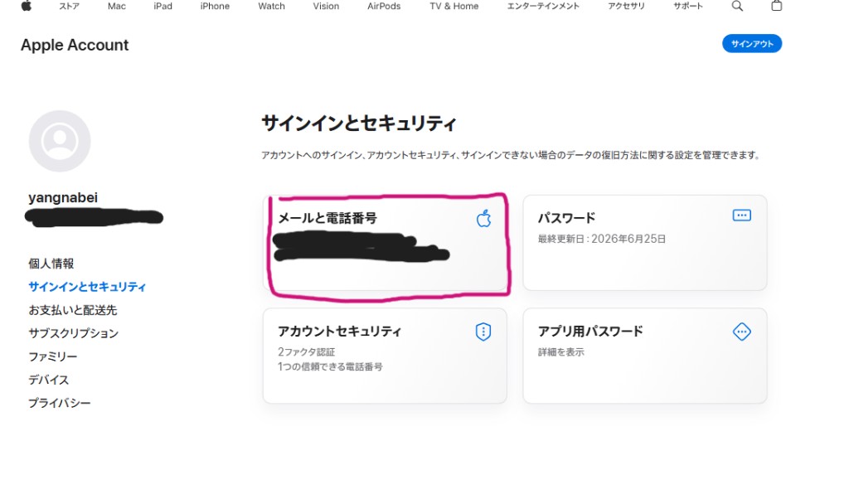The width and height of the screenshot is (849, 504).
Task: Open the サポート menu item
Action: coord(688,7)
